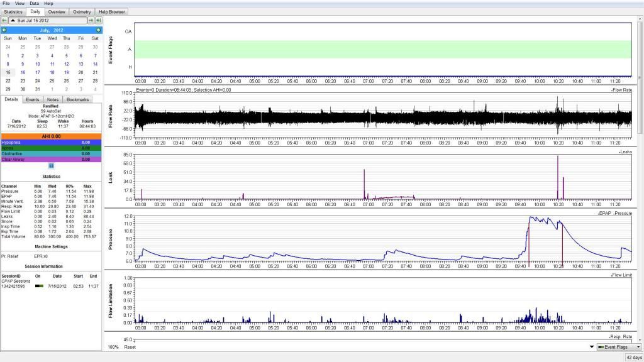Click the blue help icon below AHI table

pyautogui.click(x=51, y=166)
